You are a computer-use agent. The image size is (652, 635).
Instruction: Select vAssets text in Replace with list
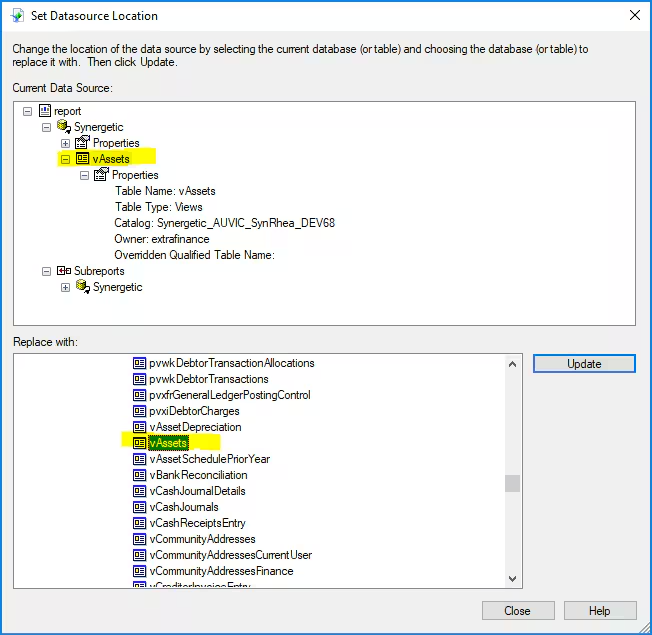click(168, 443)
